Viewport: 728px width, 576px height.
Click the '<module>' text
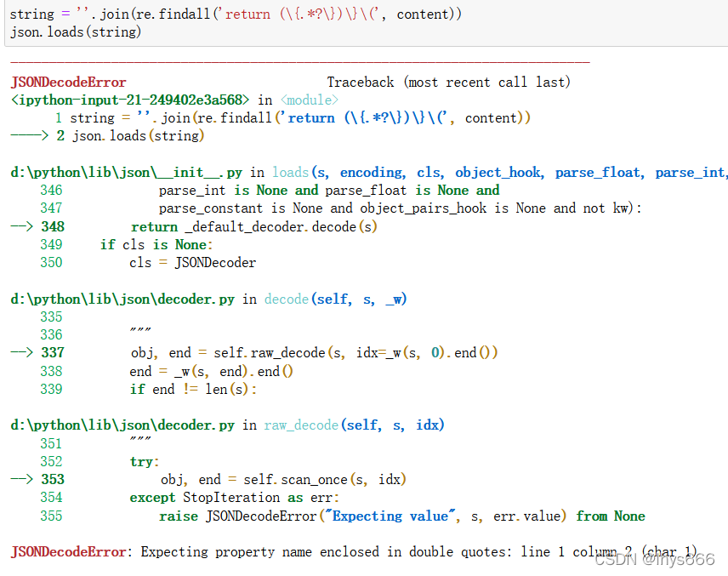310,100
